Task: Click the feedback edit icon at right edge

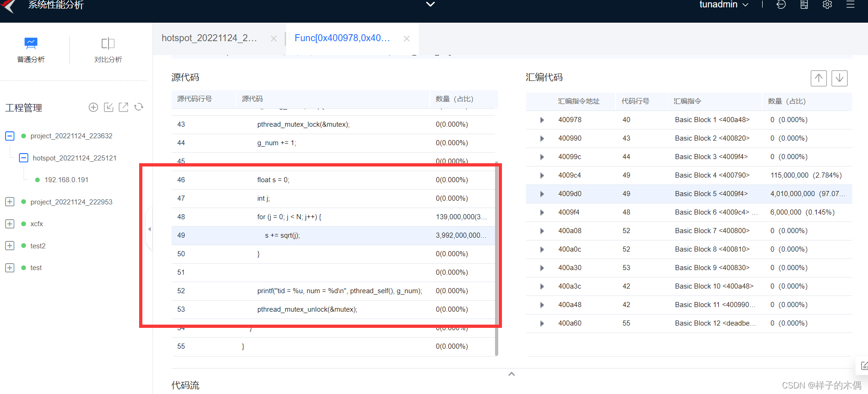Action: [x=864, y=366]
